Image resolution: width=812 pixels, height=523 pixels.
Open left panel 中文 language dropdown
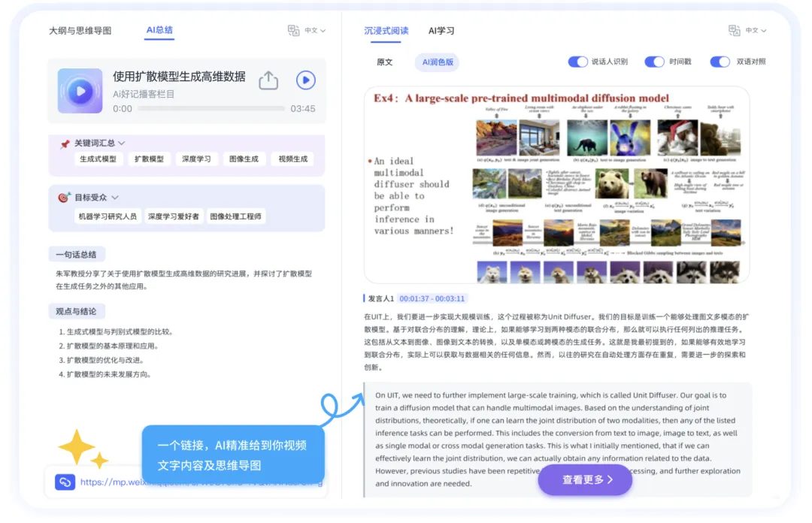coord(315,31)
